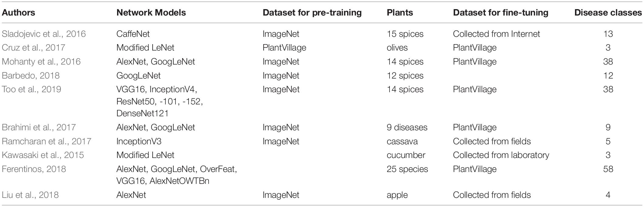Click the InceptionV3 model cell
644x207 pixels.
[x=139, y=142]
